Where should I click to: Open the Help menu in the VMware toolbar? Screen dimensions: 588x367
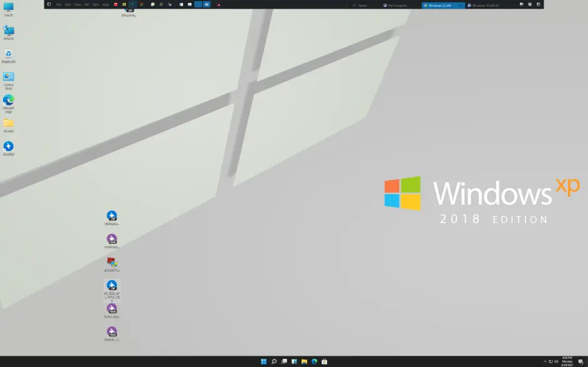105,4
